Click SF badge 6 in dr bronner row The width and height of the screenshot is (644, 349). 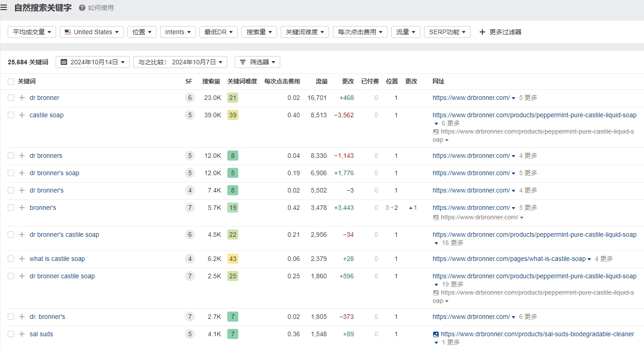[x=190, y=98]
